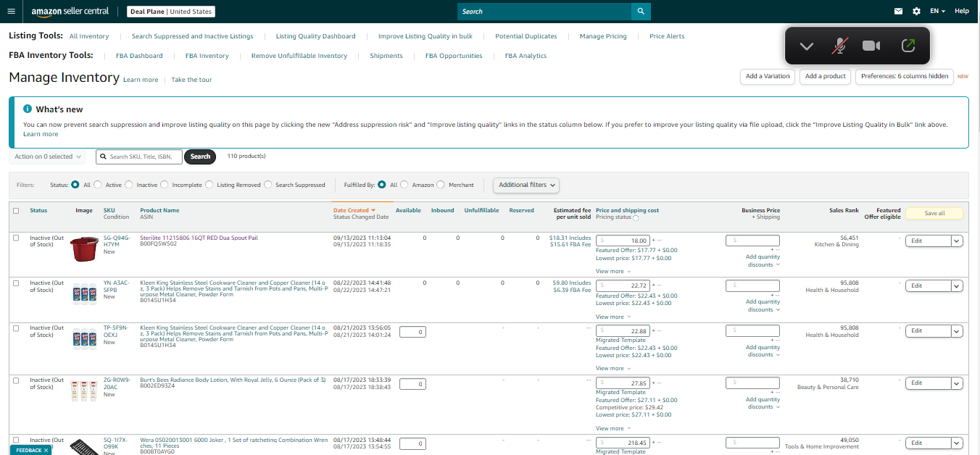
Task: Click Available quantity field for Burt's Bees
Action: click(412, 384)
